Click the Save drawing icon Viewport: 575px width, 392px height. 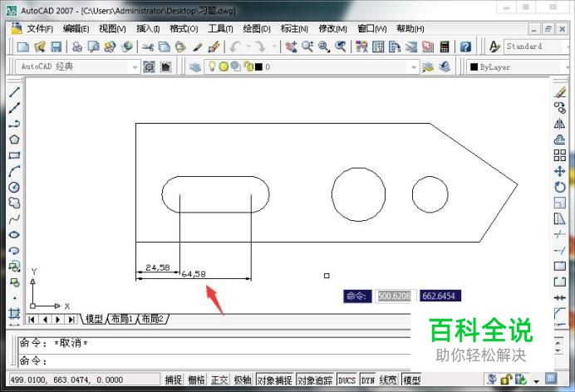point(56,47)
